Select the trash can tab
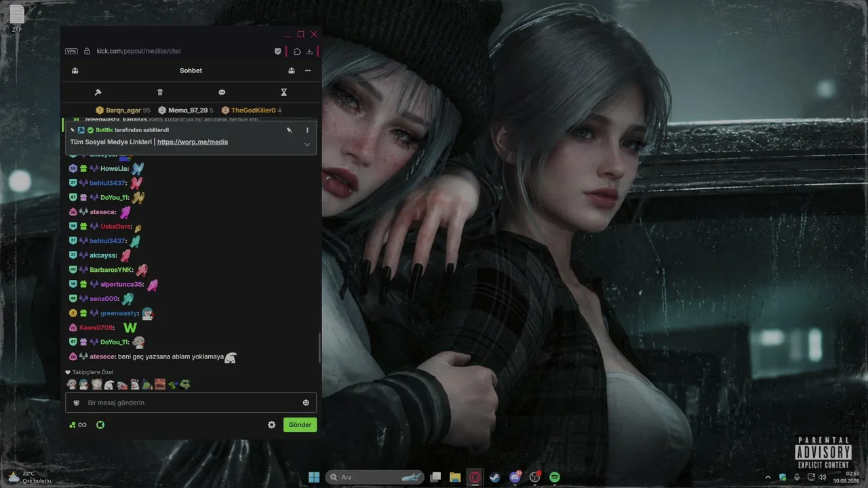 point(160,92)
